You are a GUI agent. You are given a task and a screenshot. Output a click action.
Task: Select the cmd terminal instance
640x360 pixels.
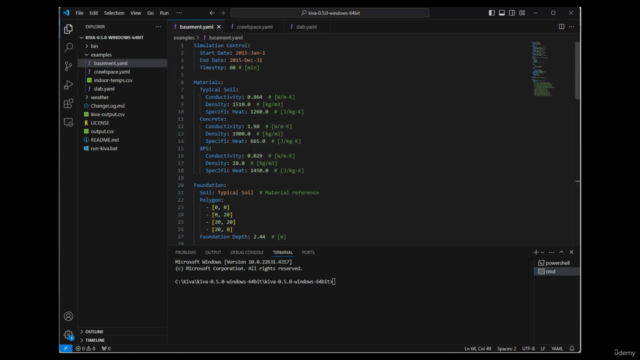(x=557, y=271)
